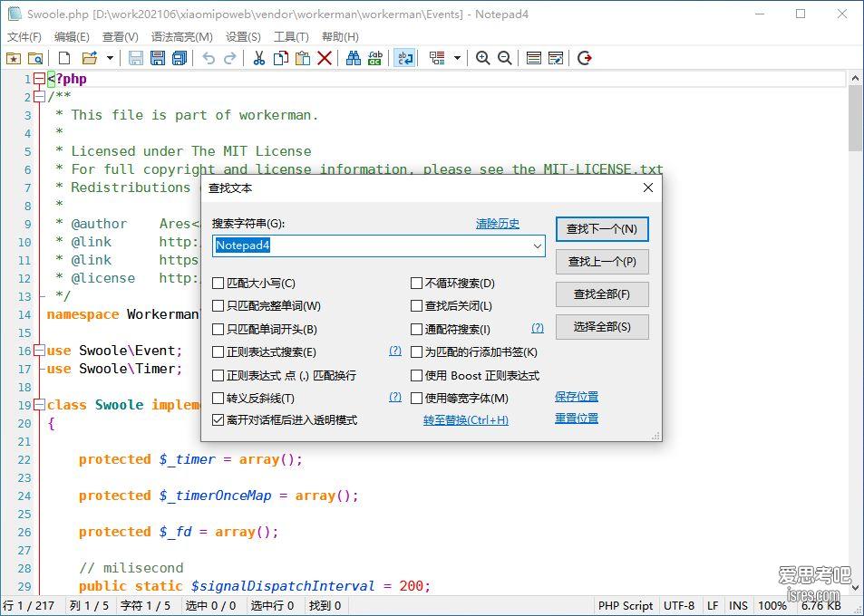This screenshot has width=864, height=616.
Task: Collapse the class fold at line 19
Action: 39,405
